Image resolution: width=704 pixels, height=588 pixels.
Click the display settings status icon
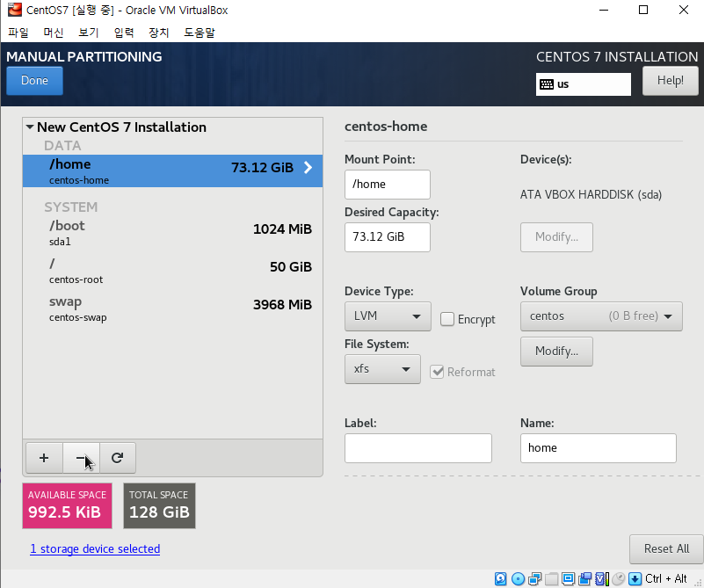569,578
